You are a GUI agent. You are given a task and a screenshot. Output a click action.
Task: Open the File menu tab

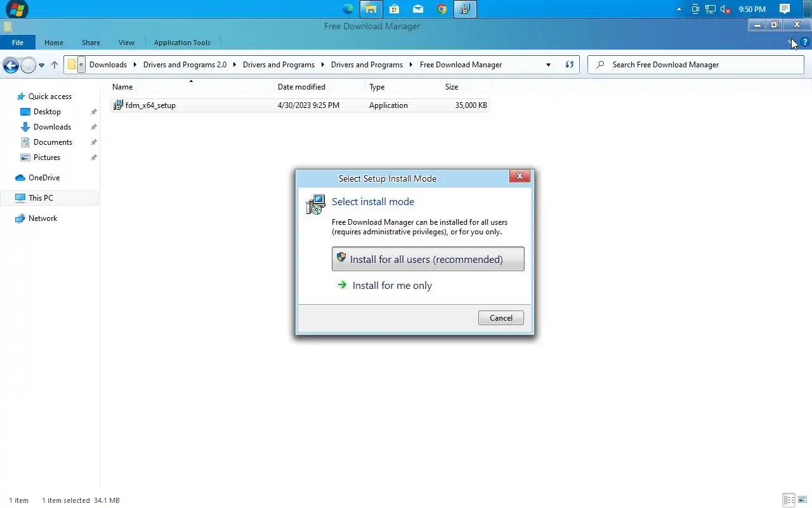coord(18,43)
